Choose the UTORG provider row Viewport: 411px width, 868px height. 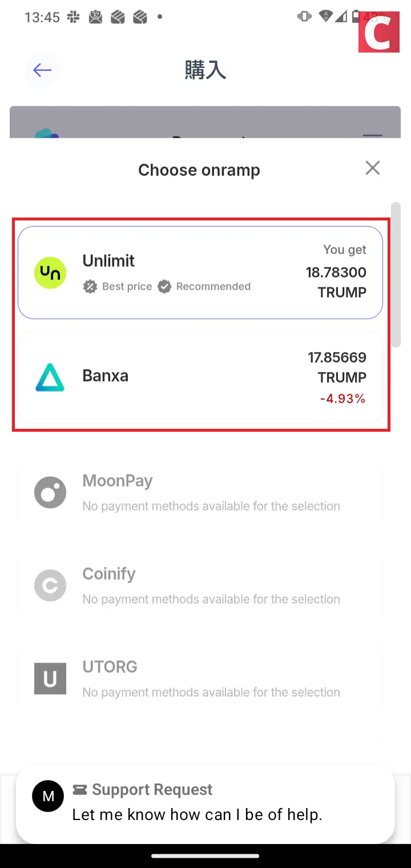click(200, 678)
